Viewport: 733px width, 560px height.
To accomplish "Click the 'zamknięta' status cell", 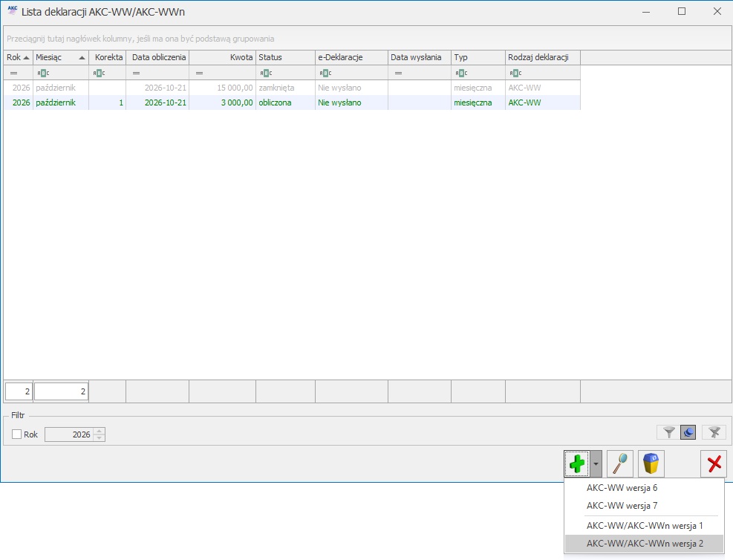I will (286, 88).
